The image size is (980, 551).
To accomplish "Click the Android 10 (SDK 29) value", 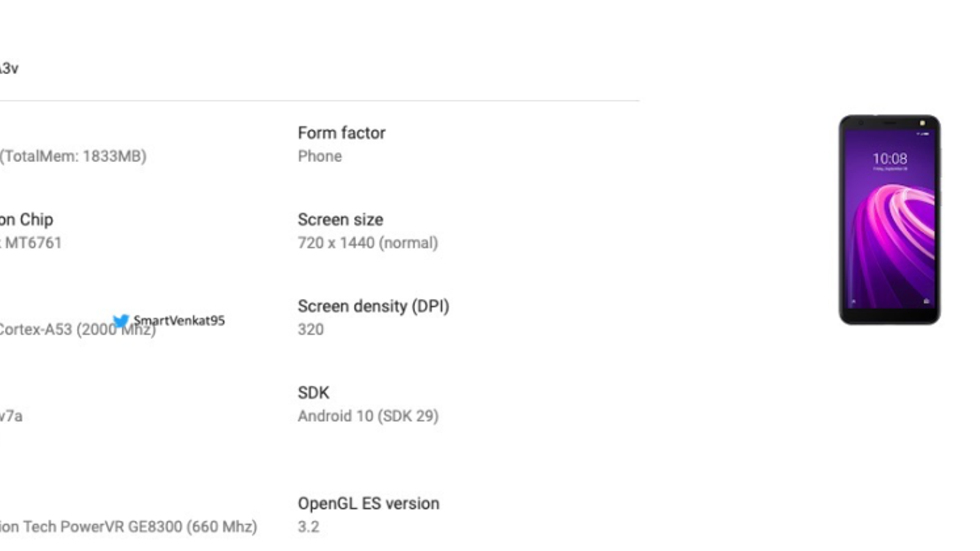I will (x=367, y=416).
